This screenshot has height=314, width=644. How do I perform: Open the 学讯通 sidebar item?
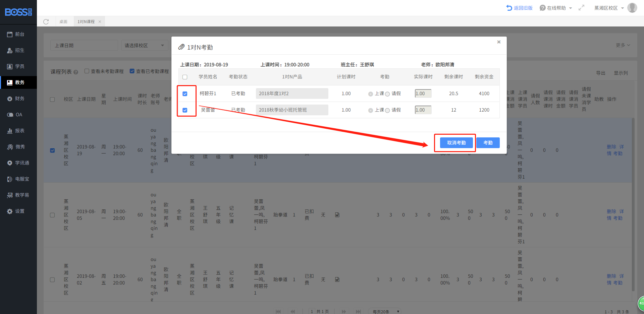click(18, 163)
